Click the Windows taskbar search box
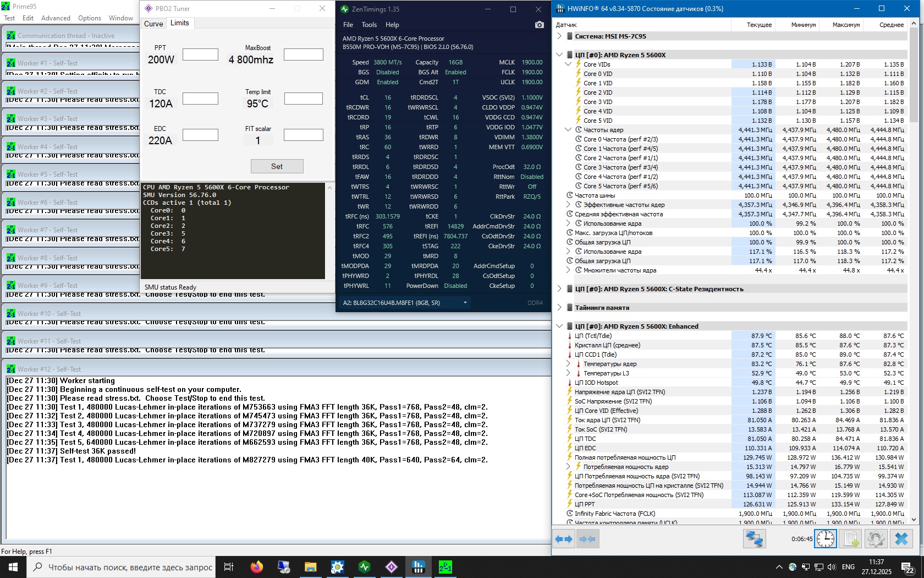This screenshot has width=924, height=578. [120, 567]
